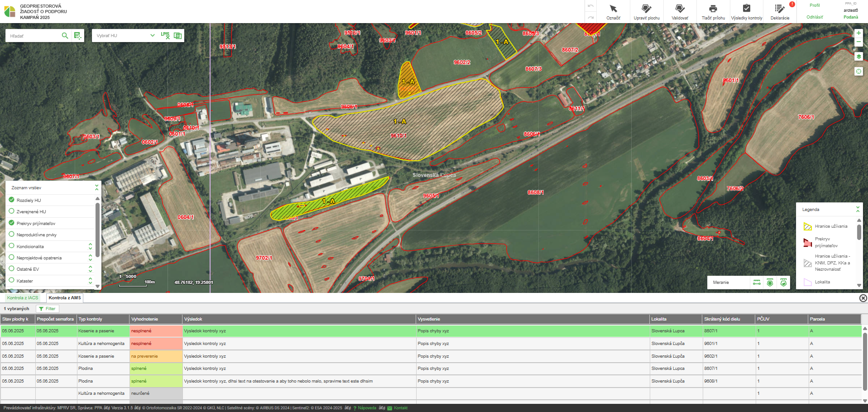The image size is (868, 412).
Task: Collapse the Legenda panel
Action: pyautogui.click(x=857, y=209)
